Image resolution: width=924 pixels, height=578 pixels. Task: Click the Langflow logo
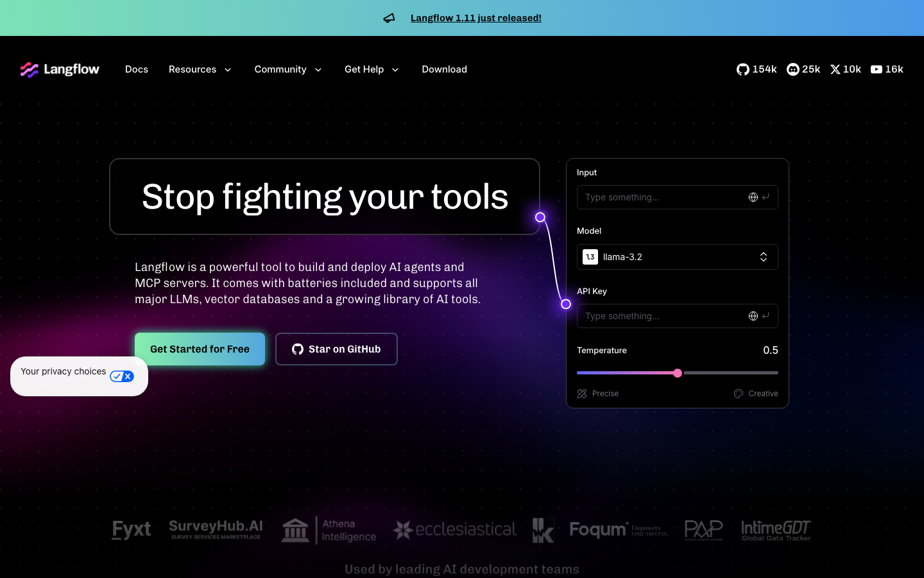tap(60, 69)
